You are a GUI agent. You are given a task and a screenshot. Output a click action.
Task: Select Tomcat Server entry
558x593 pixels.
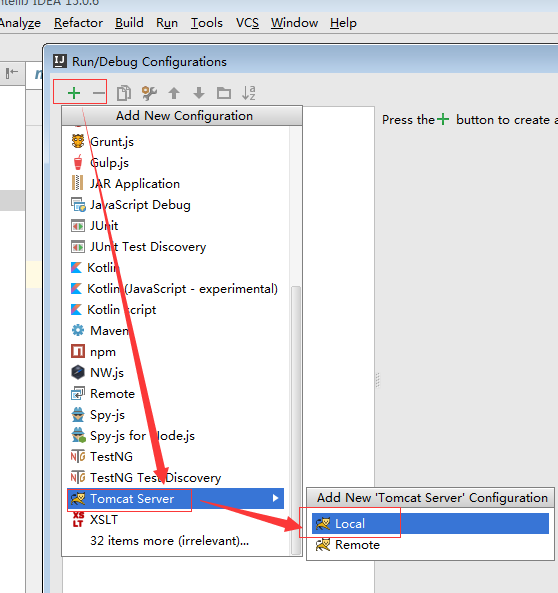[176, 498]
